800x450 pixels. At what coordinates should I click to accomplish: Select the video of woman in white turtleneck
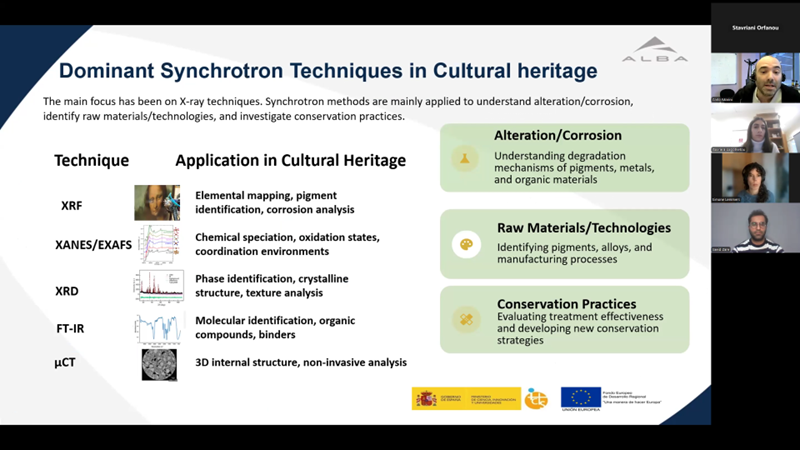pos(755,128)
